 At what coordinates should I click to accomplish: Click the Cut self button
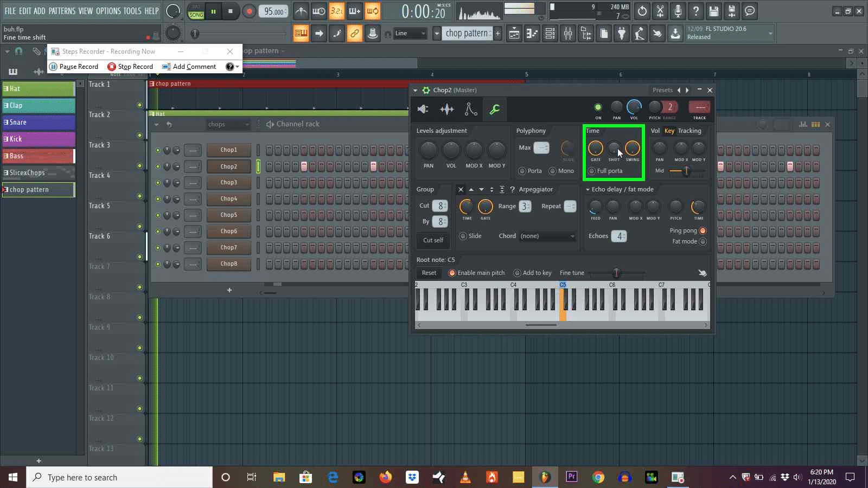433,240
